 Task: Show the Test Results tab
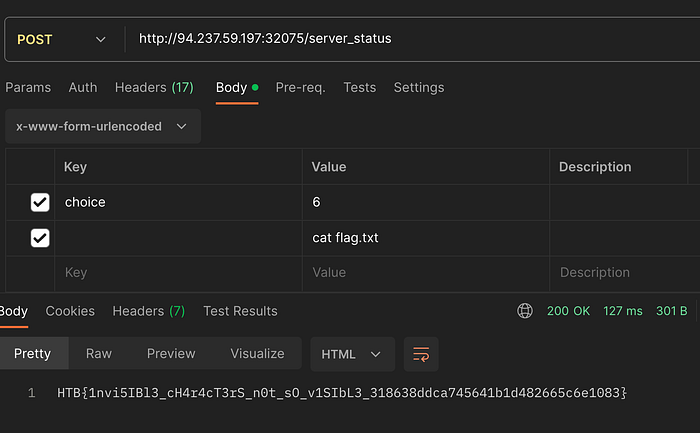[240, 311]
